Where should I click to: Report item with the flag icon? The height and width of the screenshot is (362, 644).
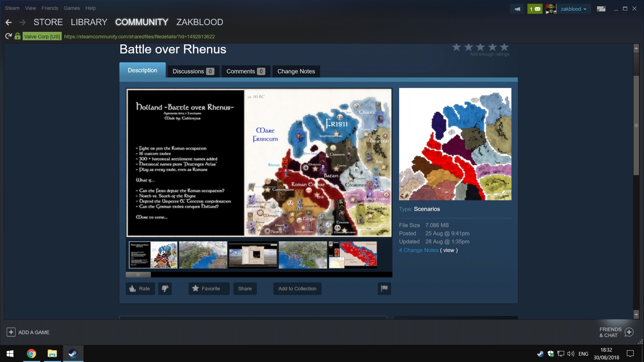384,289
